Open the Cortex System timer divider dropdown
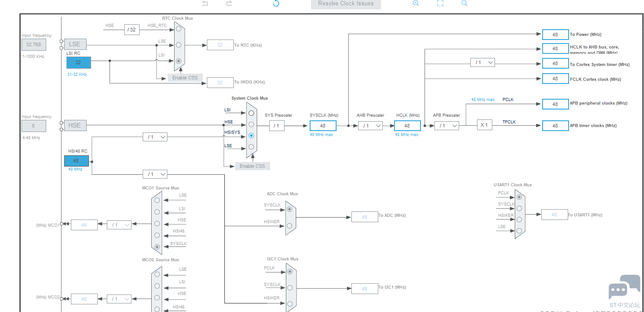 [482, 63]
